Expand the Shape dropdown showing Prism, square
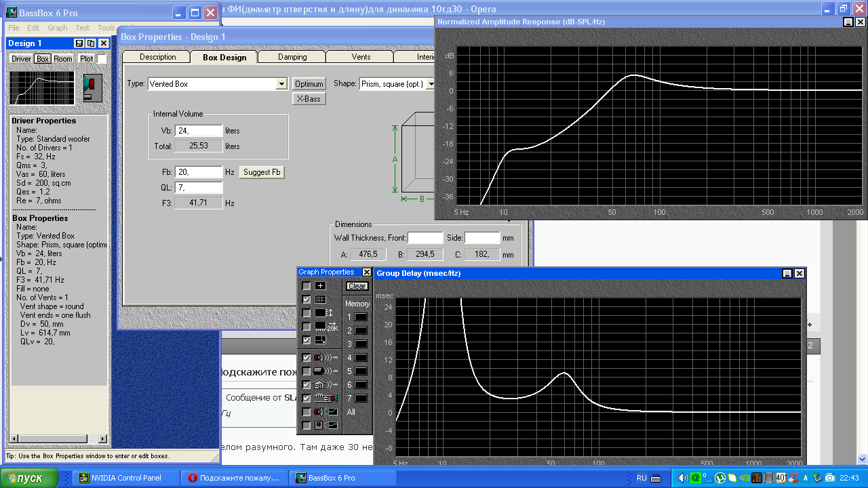 429,84
